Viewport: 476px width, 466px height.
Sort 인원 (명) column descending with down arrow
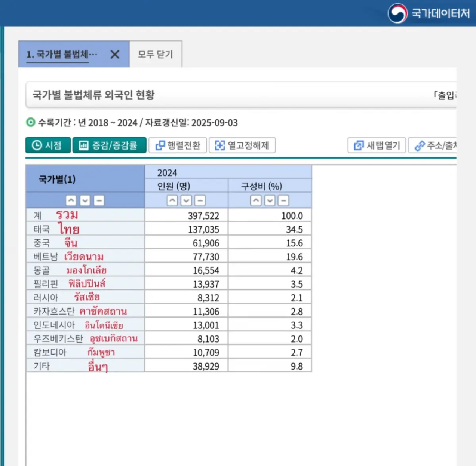pyautogui.click(x=186, y=201)
